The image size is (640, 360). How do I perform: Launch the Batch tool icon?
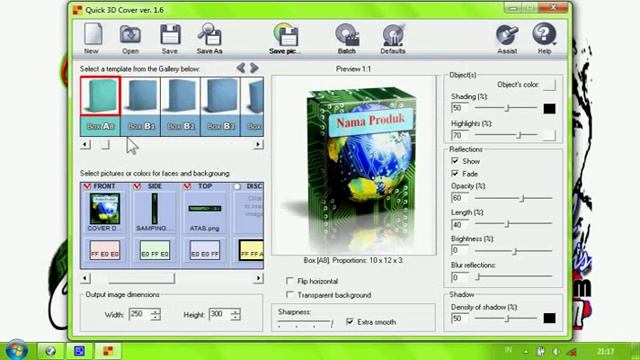(x=347, y=35)
